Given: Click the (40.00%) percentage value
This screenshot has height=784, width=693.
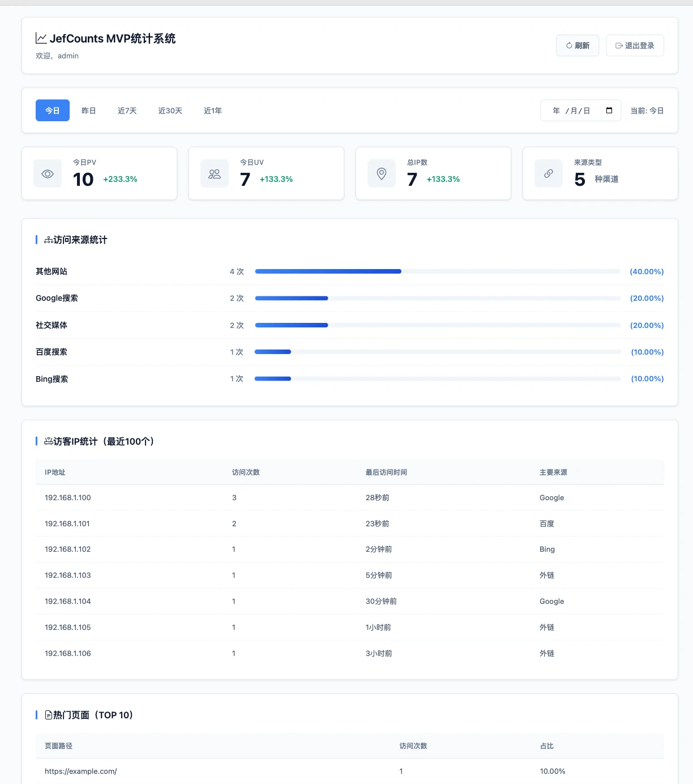Looking at the screenshot, I should click(x=647, y=271).
